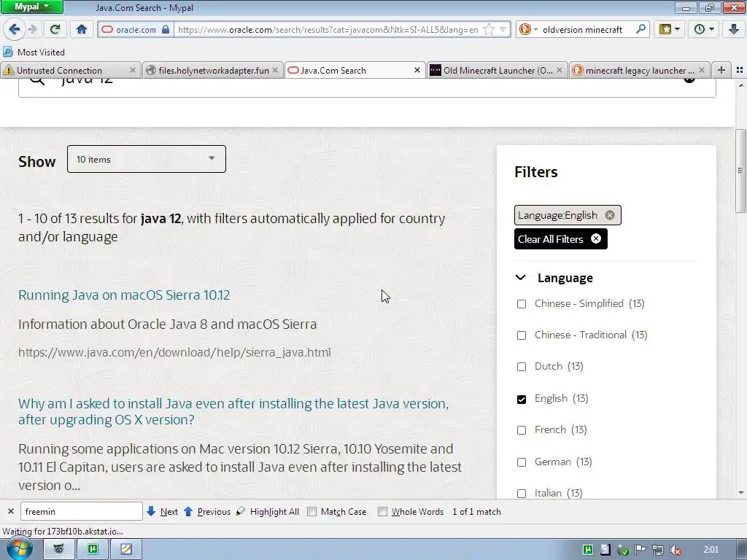Screen dimensions: 747x560
Task: Click the network tray icon
Action: (658, 550)
